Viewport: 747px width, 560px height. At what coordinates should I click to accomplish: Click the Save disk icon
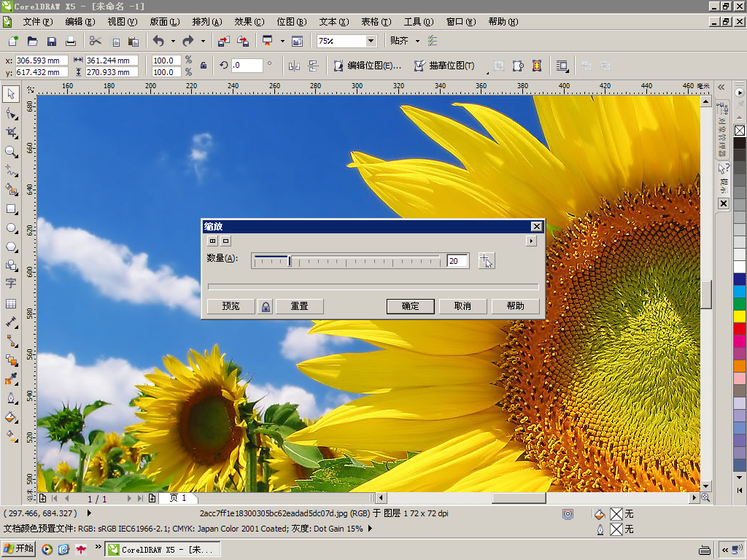[x=52, y=41]
